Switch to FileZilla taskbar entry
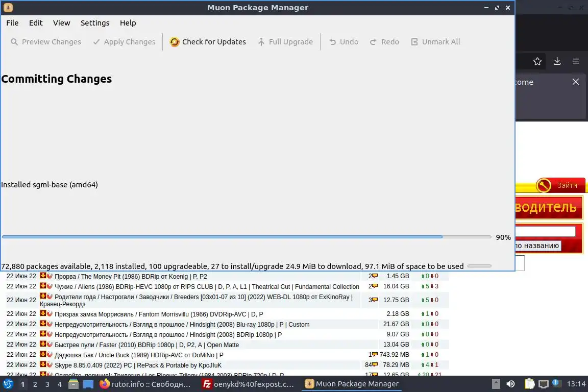Image resolution: width=588 pixels, height=392 pixels. tap(248, 384)
